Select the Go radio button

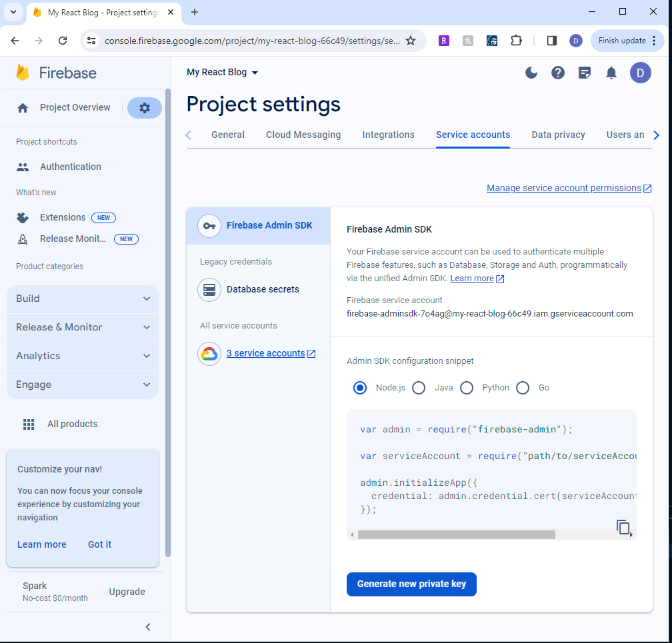click(x=523, y=388)
